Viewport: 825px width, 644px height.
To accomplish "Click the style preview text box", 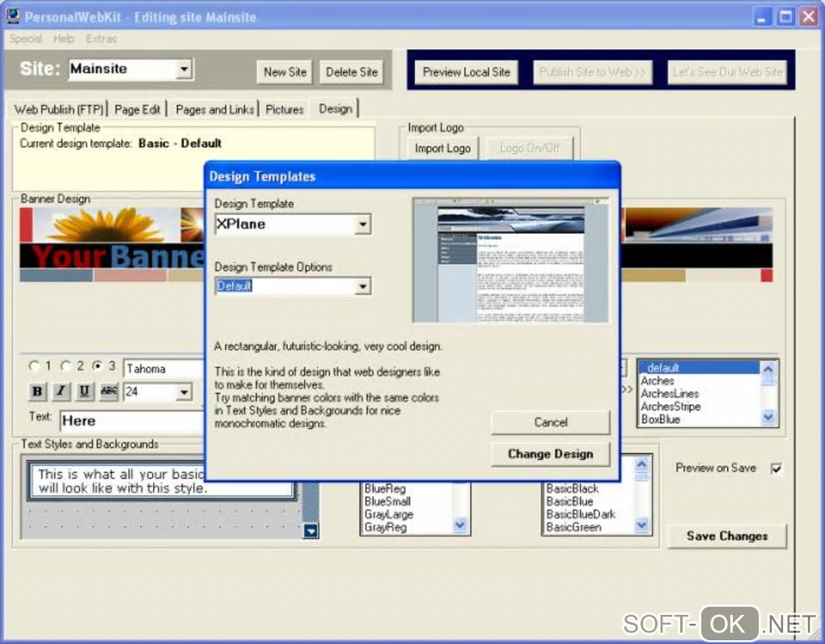I will [x=160, y=481].
